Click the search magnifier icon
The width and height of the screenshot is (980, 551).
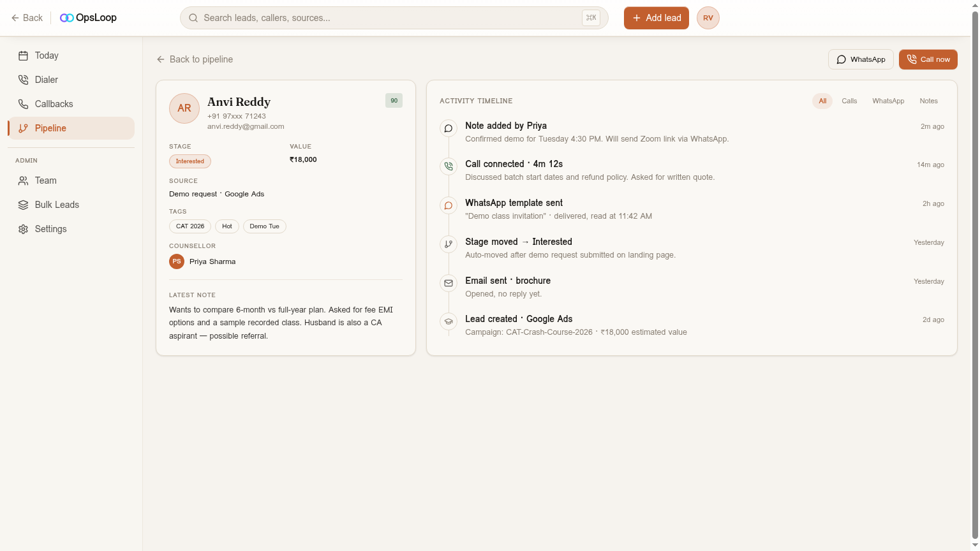click(193, 18)
